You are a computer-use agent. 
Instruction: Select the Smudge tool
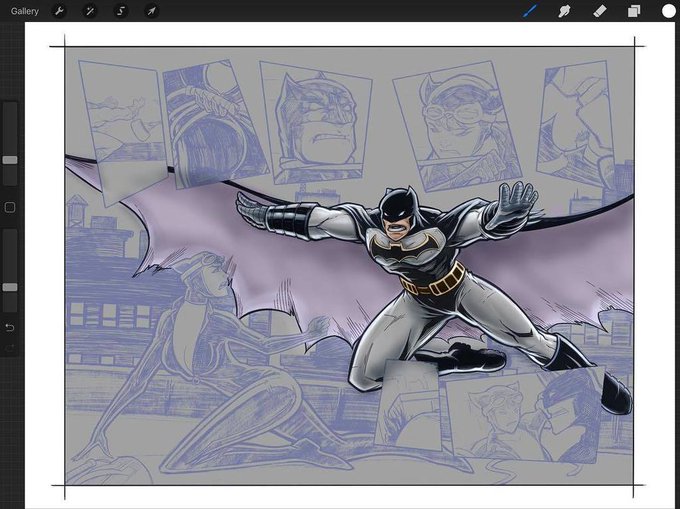pyautogui.click(x=564, y=11)
